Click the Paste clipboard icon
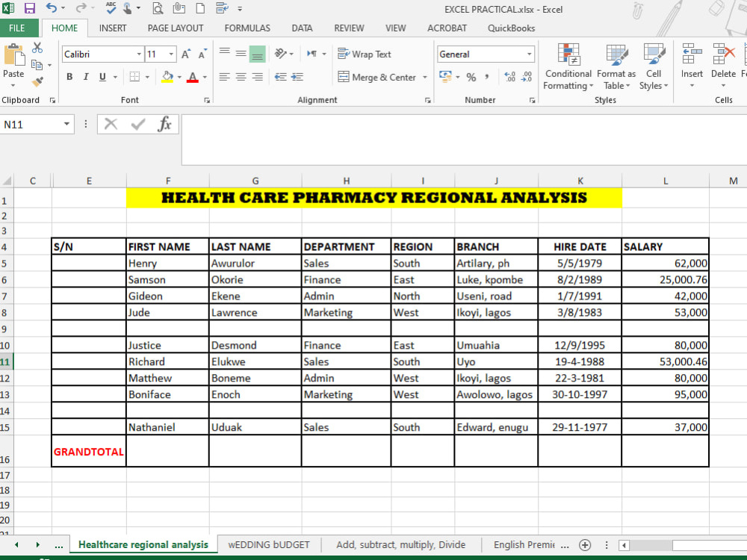This screenshot has width=747, height=560. [13, 56]
